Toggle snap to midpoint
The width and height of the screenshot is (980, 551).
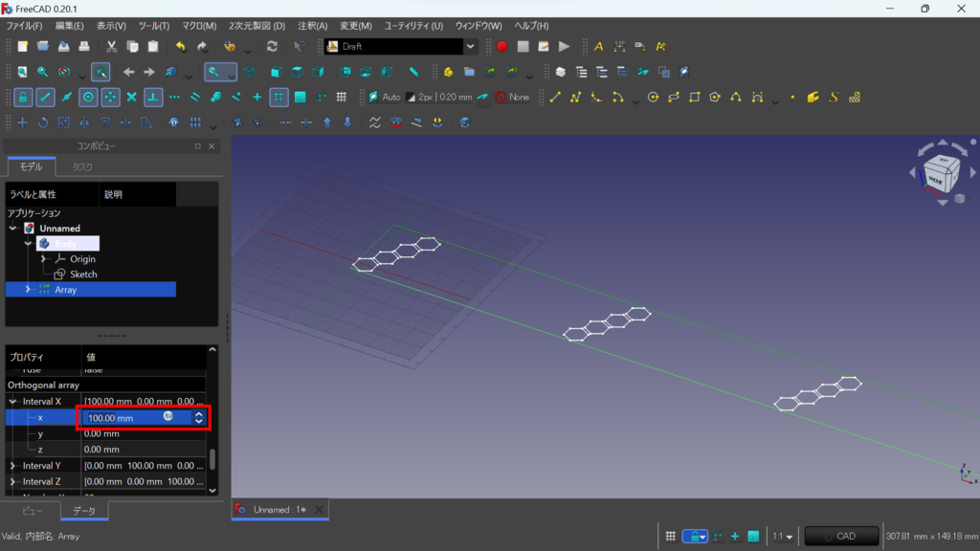[66, 97]
